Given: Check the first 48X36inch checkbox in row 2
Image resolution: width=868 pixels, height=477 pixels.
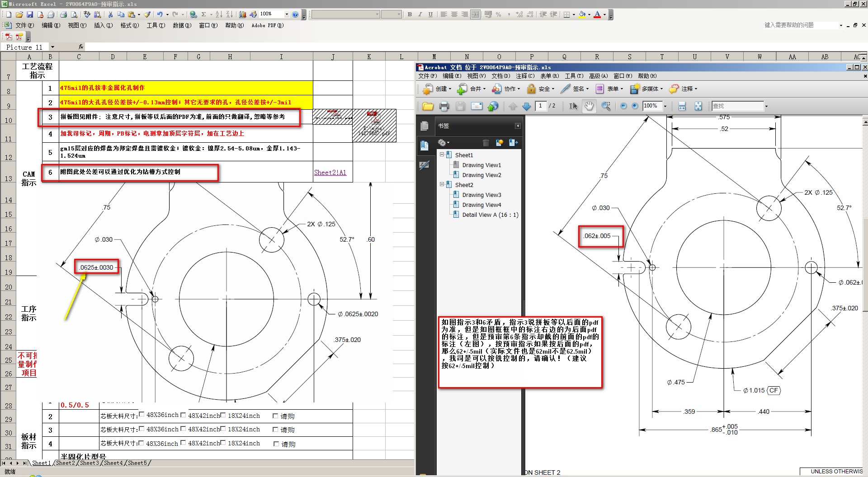Looking at the screenshot, I should click(x=142, y=415).
